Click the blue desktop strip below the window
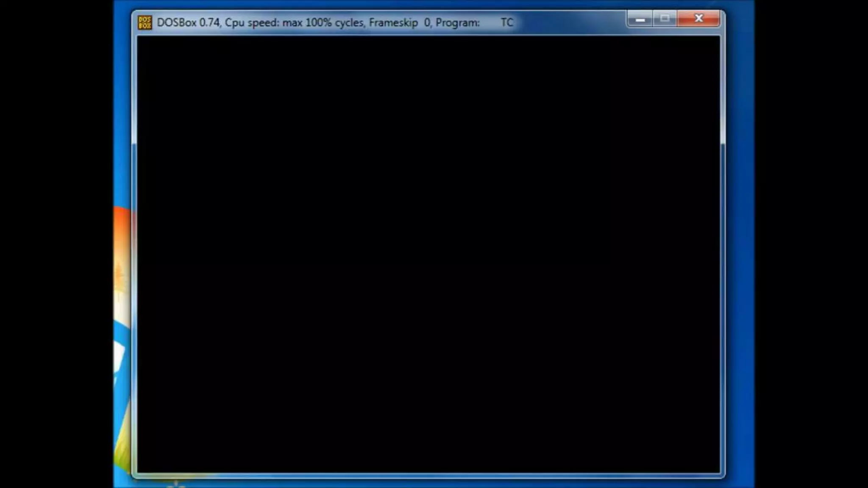Screen dimensions: 868x488 pyautogui.click(x=424, y=484)
